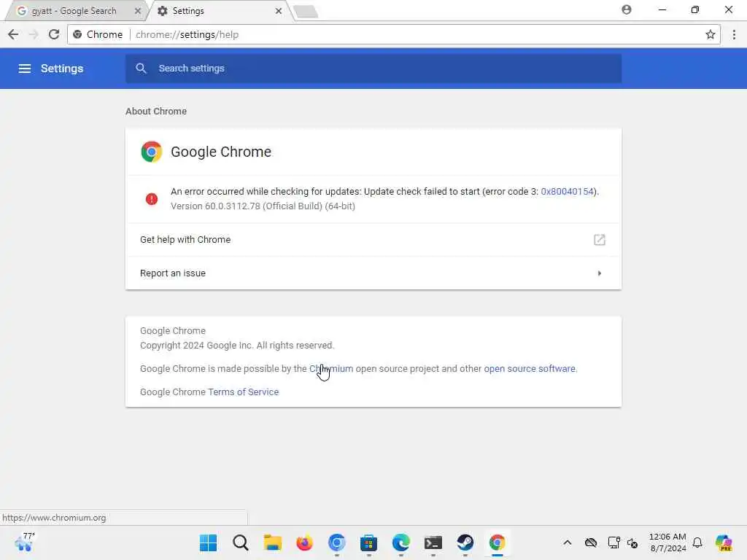Click the OneDrive cloud tray icon
747x560 pixels.
591,542
